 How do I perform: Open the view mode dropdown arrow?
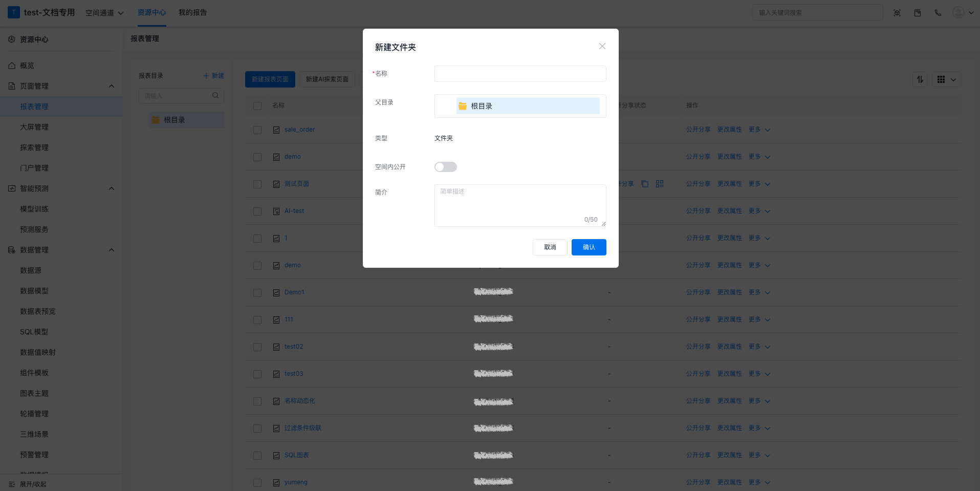[953, 80]
